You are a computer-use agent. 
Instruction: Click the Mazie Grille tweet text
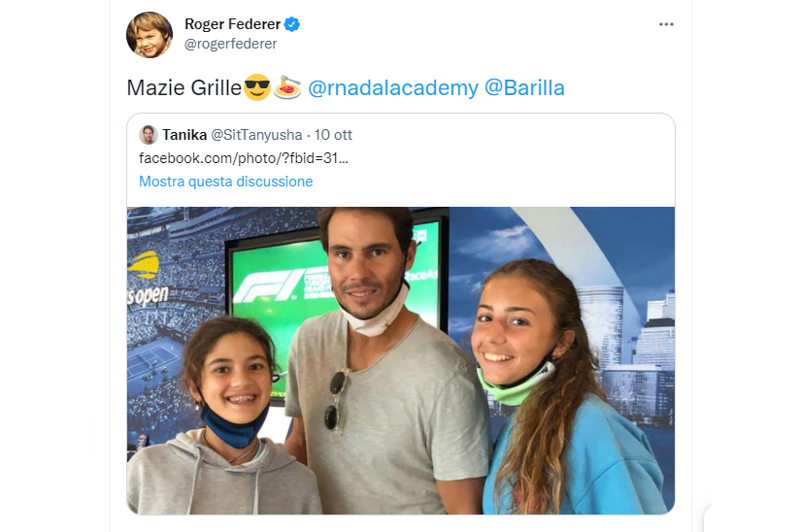183,87
